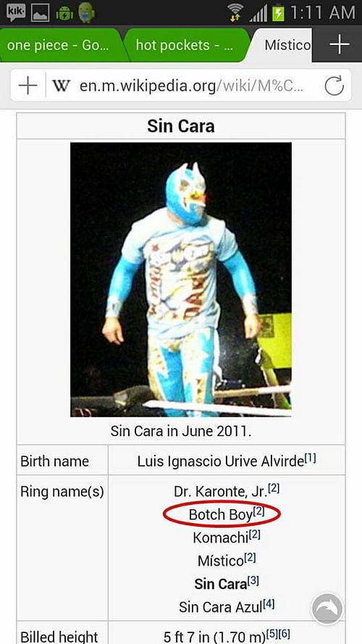The image size is (362, 644).
Task: Tap the floating dolphin gesture button
Action: click(327, 609)
